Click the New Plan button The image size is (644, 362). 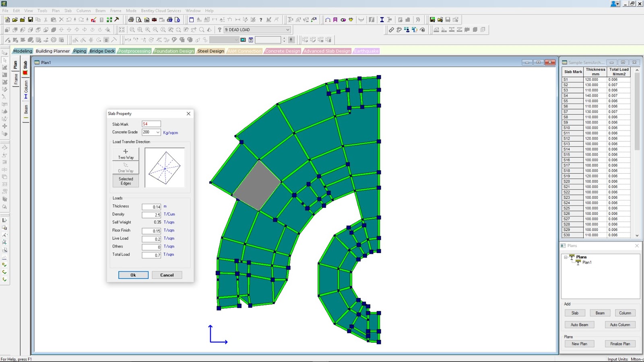pos(580,343)
